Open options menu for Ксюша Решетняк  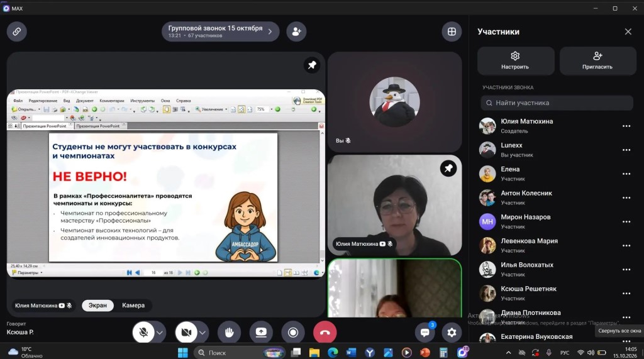point(626,293)
